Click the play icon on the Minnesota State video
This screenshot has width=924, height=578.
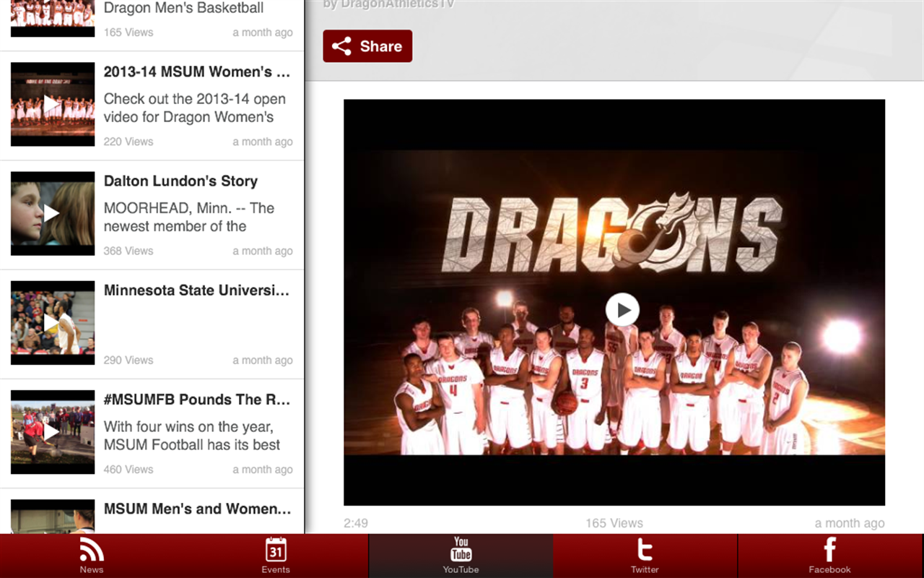coord(52,322)
